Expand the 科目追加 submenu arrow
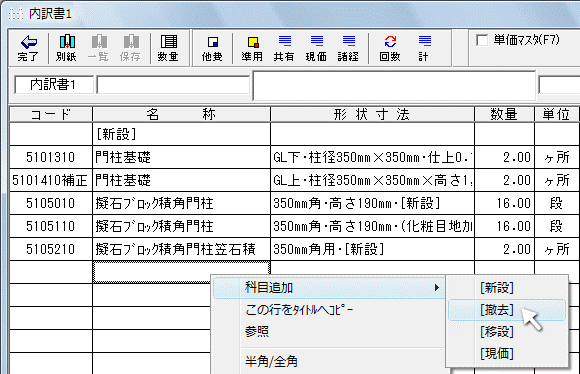 (x=437, y=287)
